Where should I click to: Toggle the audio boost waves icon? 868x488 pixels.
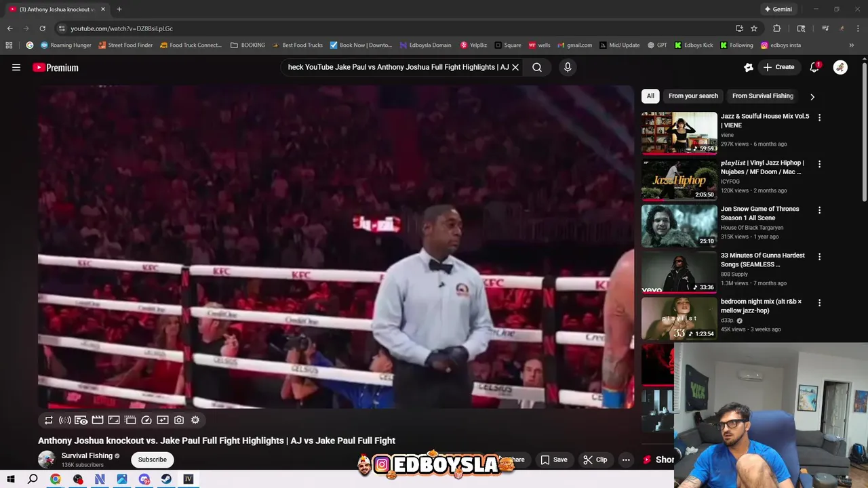point(65,420)
